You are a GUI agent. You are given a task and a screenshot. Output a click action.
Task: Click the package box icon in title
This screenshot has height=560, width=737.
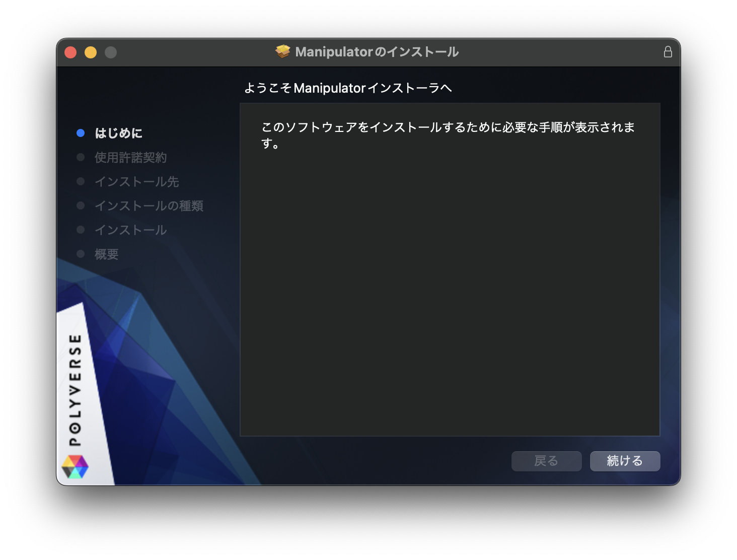point(283,52)
